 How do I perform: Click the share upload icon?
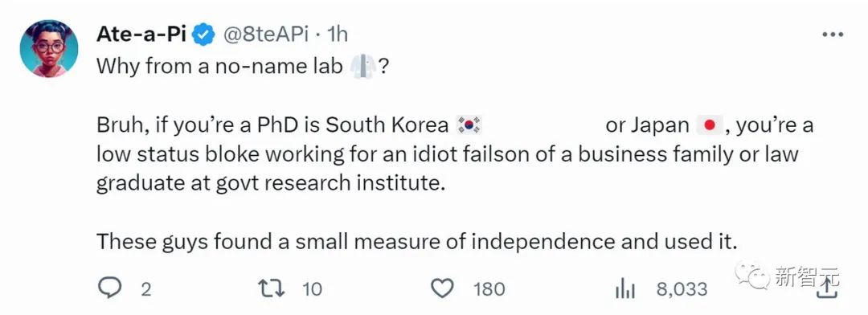click(x=826, y=289)
